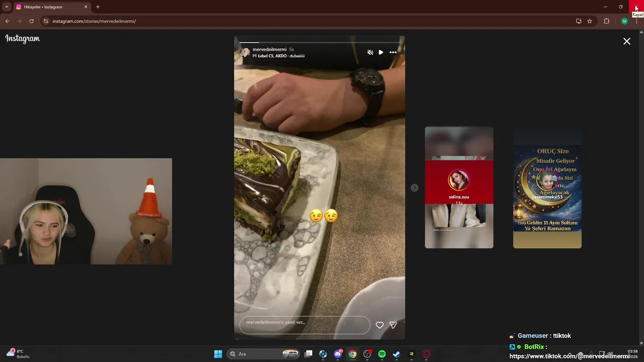Close the Hikayeler • Instagram tab

click(86, 7)
